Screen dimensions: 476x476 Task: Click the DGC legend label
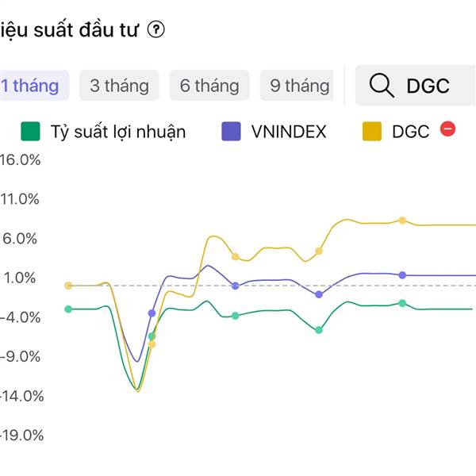[x=411, y=132]
